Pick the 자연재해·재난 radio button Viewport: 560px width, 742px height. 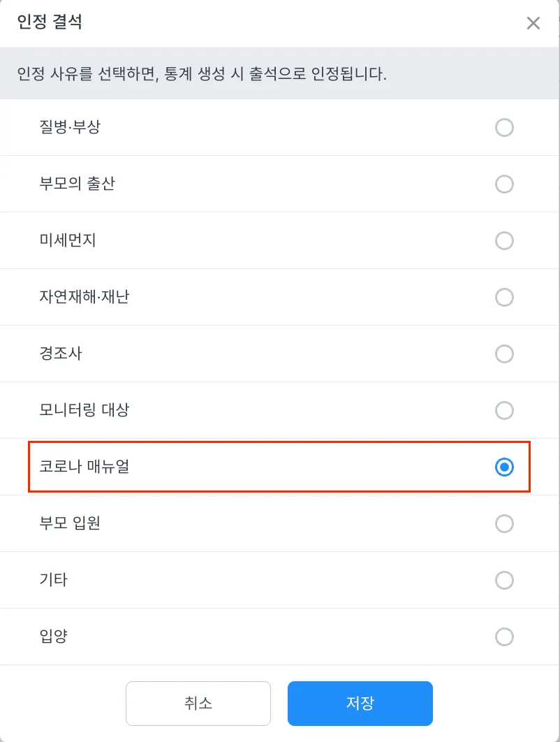coord(504,298)
